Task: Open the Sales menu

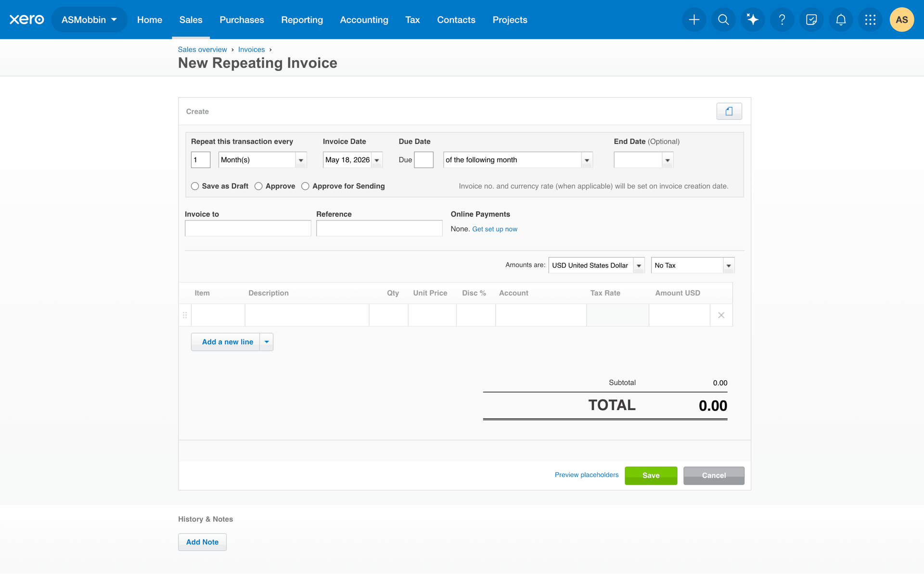Action: point(191,20)
